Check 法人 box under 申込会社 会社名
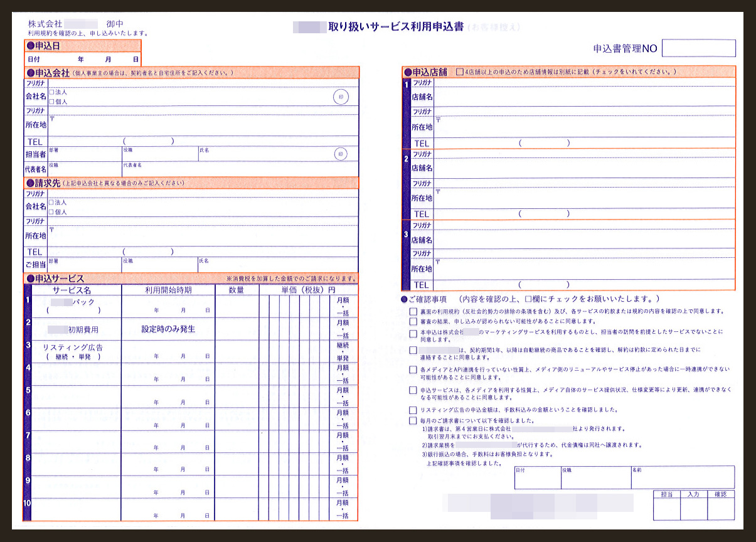The image size is (756, 542). (51, 92)
